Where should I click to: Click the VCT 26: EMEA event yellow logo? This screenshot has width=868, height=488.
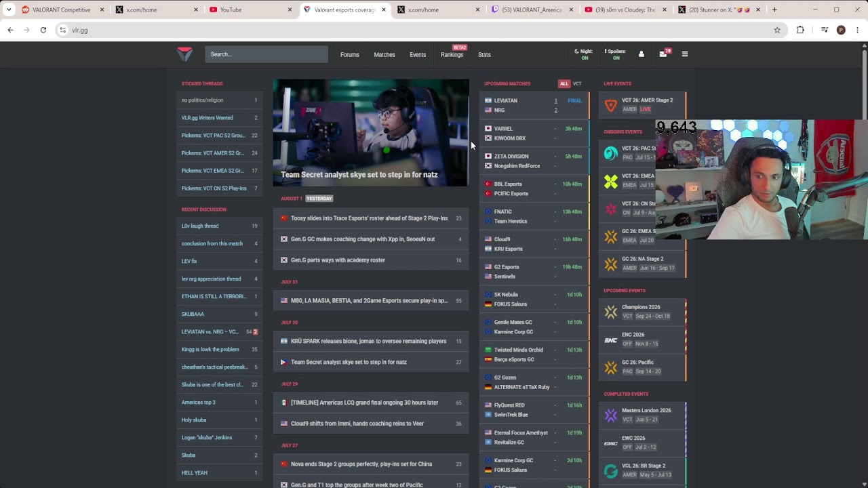coord(611,181)
